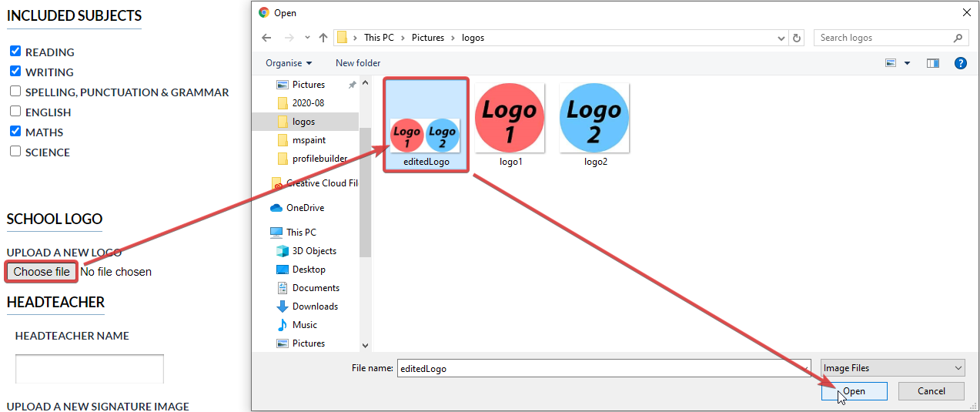Click the Open button
Image resolution: width=980 pixels, height=412 pixels.
pyautogui.click(x=854, y=391)
